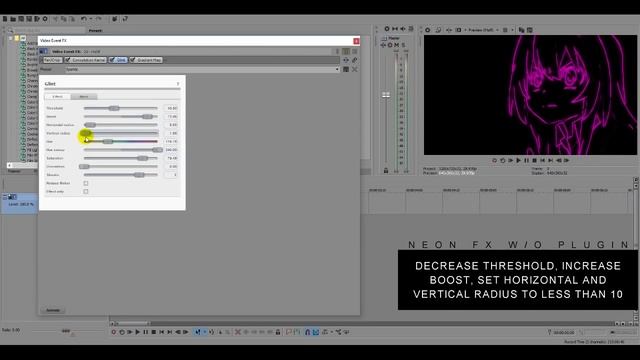Toggle Automatic Crossfades icon in timeline toolbar
The width and height of the screenshot is (640, 360).
pyautogui.click(x=316, y=332)
